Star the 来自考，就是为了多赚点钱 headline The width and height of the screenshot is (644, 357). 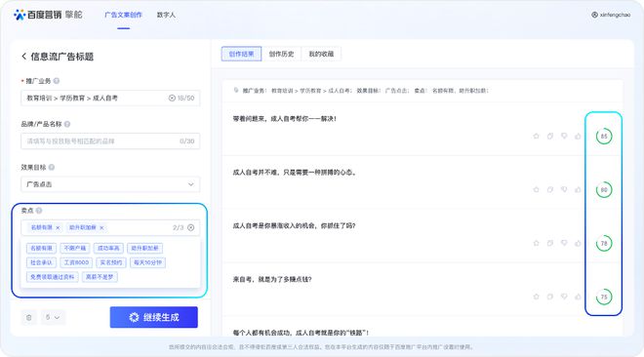point(536,297)
